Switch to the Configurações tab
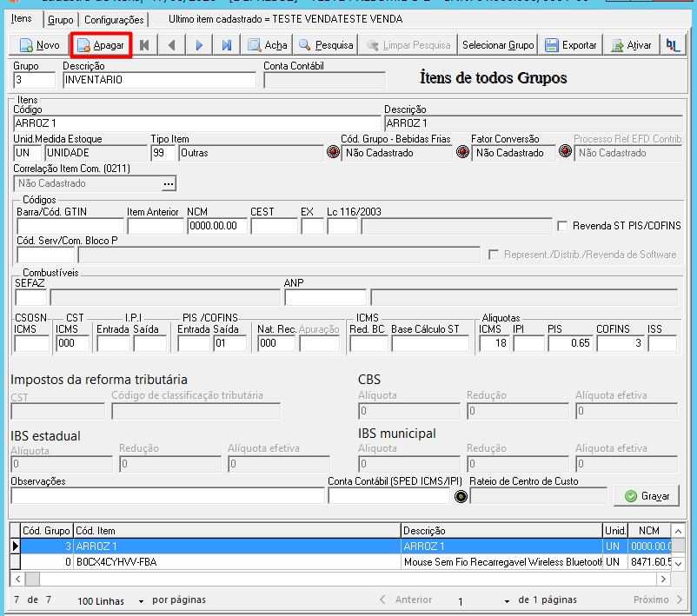Screen dimensions: 697x616 coord(114,20)
